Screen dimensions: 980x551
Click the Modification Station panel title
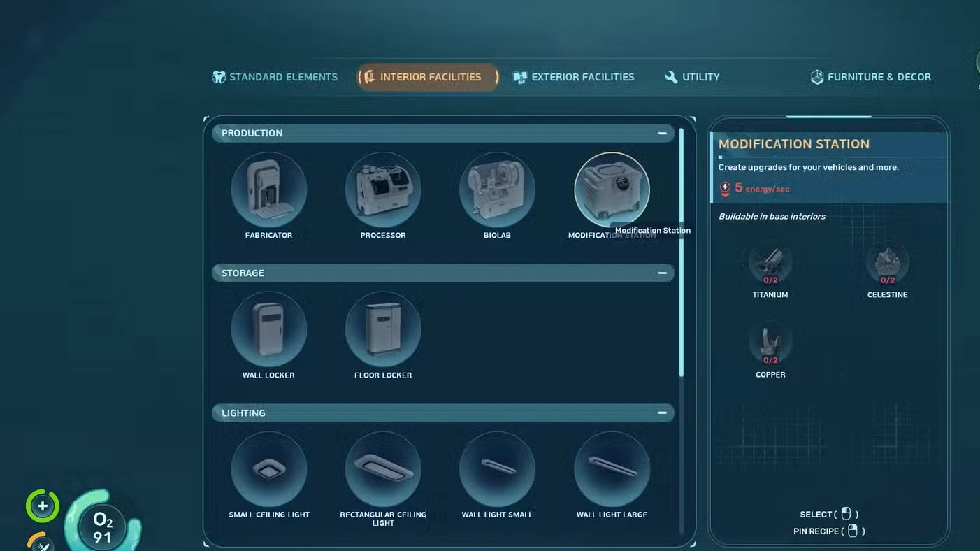(x=794, y=144)
